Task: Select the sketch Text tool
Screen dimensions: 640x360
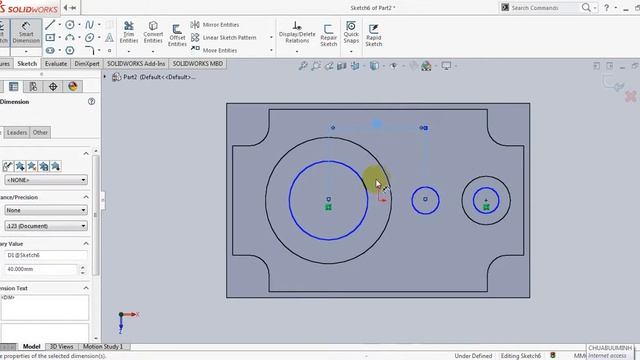Action: (109, 38)
